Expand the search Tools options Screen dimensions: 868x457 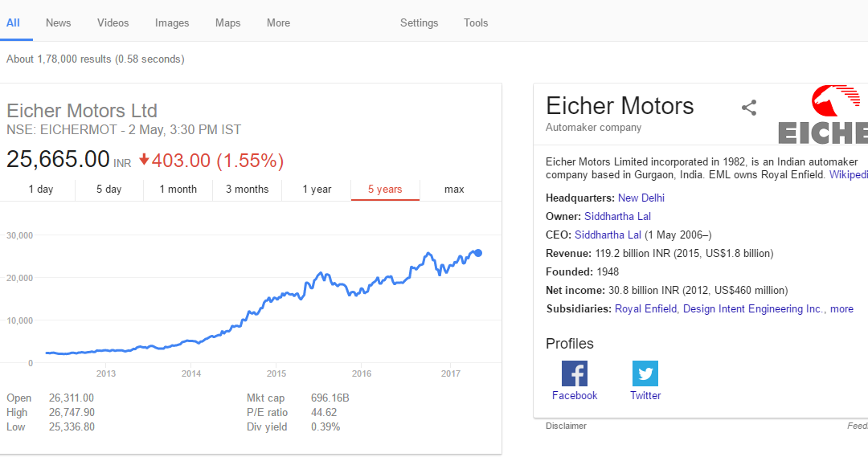[x=476, y=22]
